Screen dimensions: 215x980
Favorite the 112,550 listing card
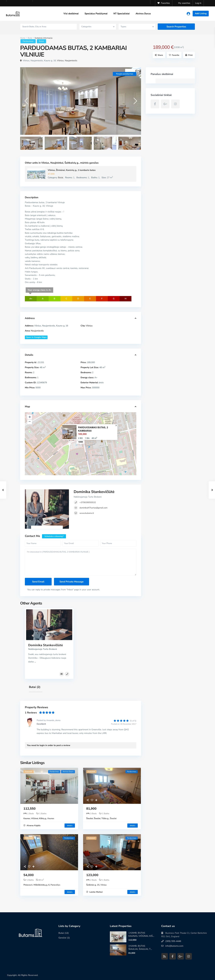(29, 800)
